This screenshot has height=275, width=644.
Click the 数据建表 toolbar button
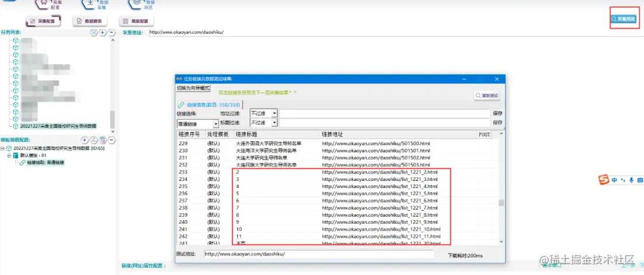(90, 21)
